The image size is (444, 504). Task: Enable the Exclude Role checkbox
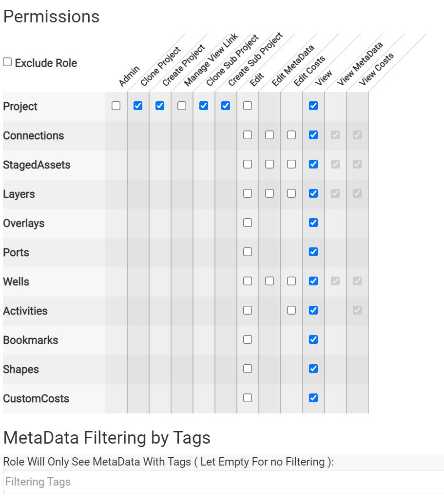click(7, 62)
